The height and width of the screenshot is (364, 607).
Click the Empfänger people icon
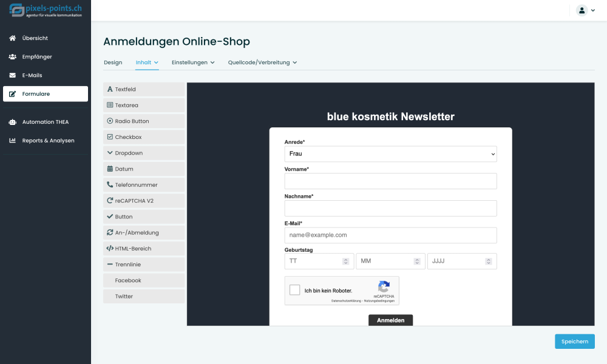[x=12, y=56]
